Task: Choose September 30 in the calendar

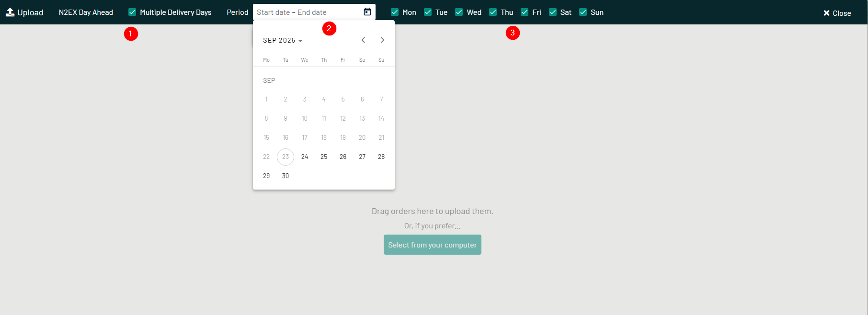Action: pos(286,176)
